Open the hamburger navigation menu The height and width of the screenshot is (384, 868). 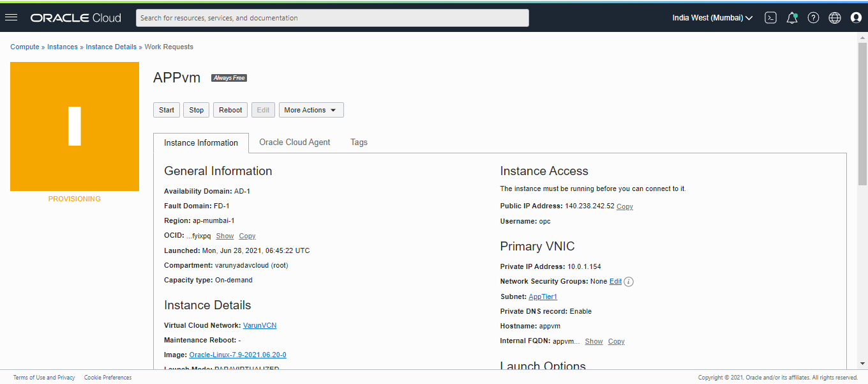tap(11, 17)
